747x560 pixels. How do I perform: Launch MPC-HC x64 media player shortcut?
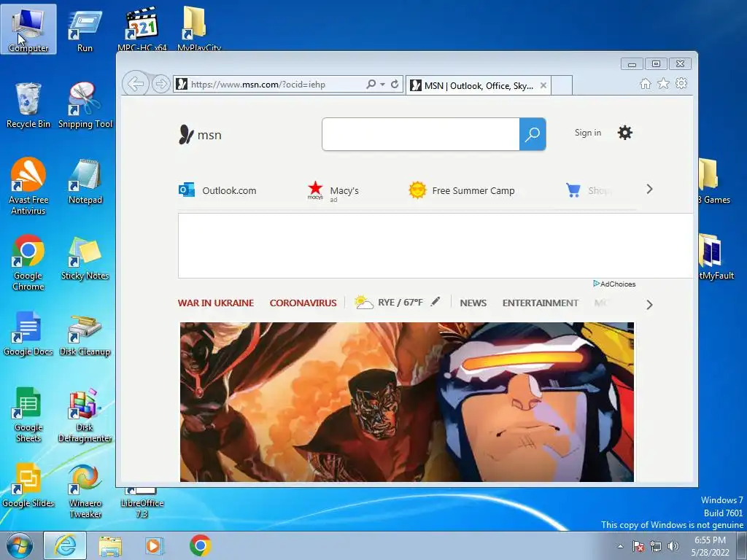142,29
